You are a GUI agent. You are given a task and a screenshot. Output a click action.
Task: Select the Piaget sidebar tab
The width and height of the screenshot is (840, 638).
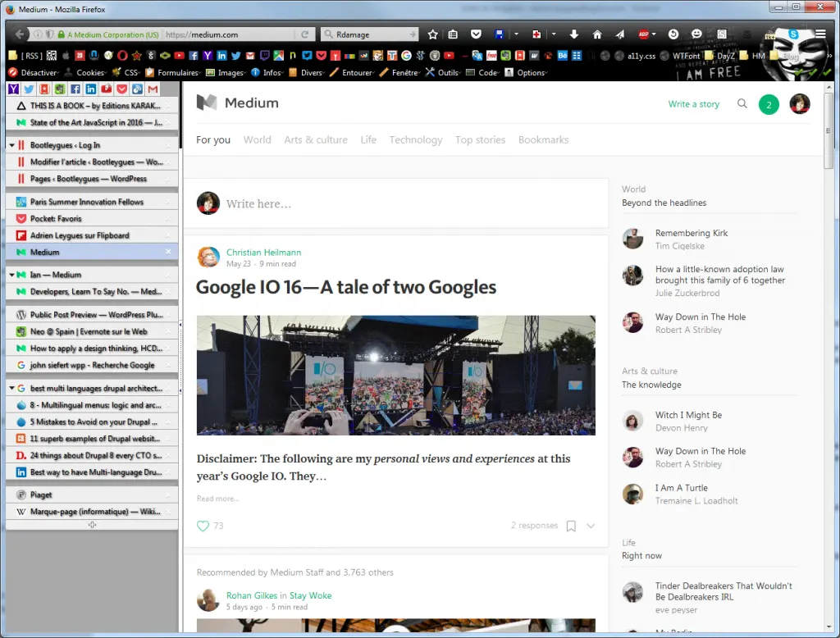92,495
